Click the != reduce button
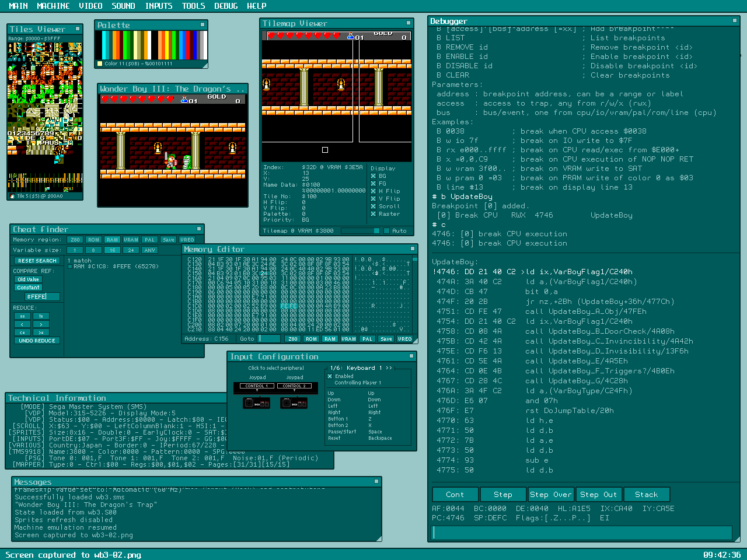 (x=41, y=316)
